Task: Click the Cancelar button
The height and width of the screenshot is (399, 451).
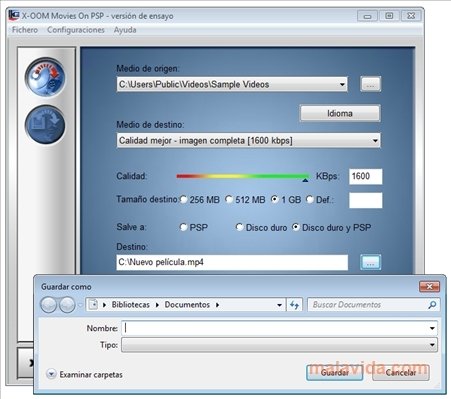Action: click(x=401, y=373)
